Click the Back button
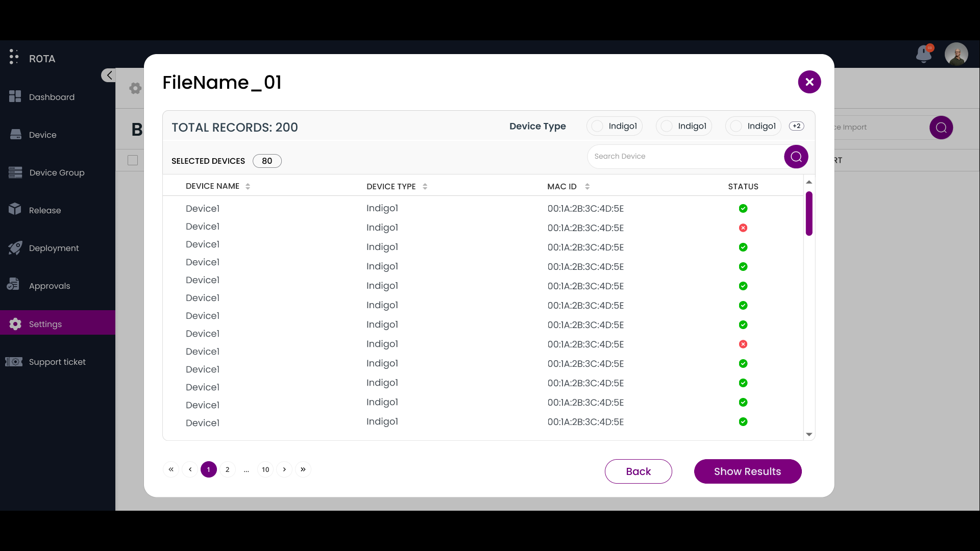This screenshot has width=980, height=551. point(638,471)
